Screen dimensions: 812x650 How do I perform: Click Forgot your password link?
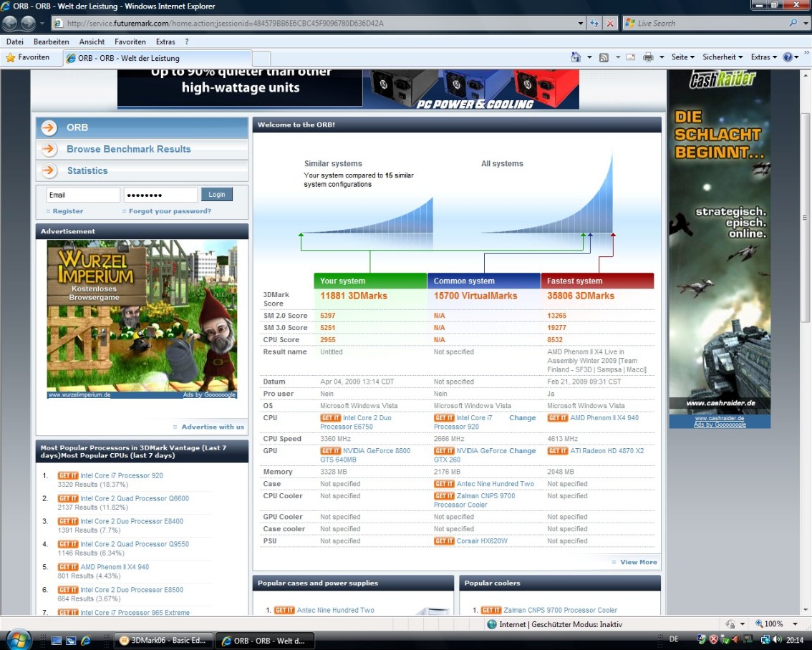pos(170,211)
